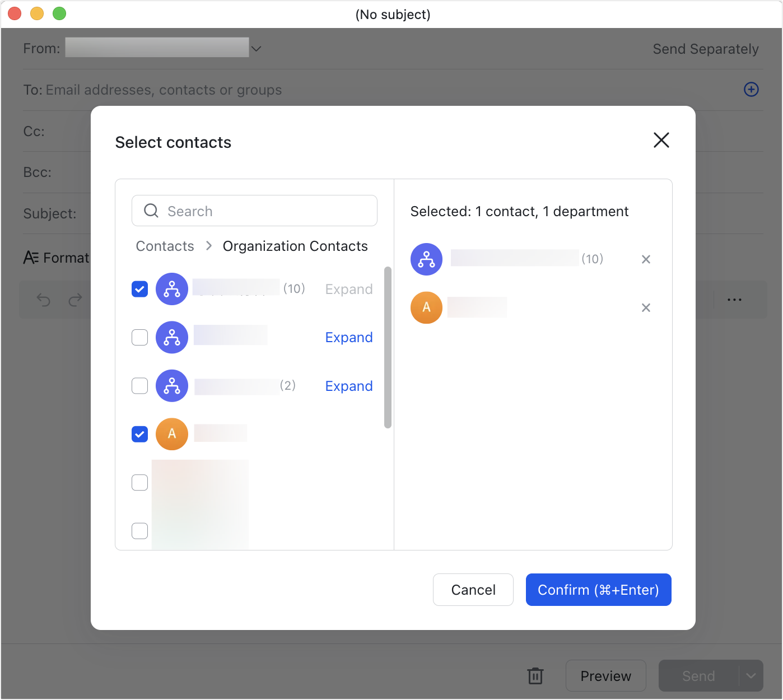This screenshot has height=700, width=783.
Task: Click the Redo arrow icon
Action: (x=74, y=300)
